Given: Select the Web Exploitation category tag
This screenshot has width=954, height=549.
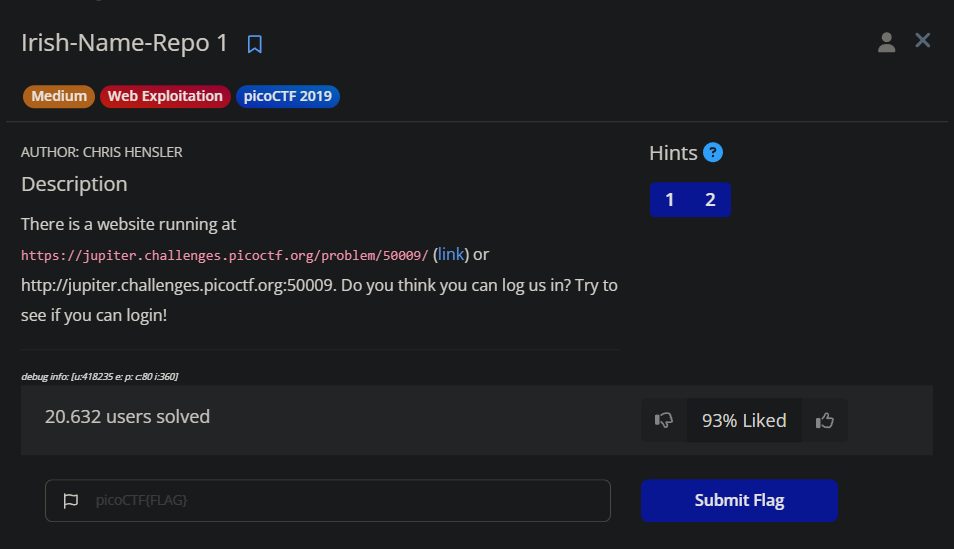Looking at the screenshot, I should point(165,96).
